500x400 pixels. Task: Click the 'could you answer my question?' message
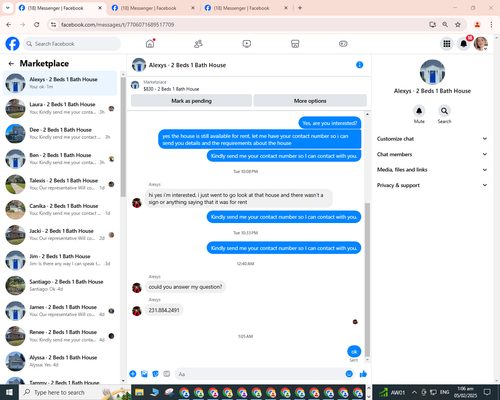[x=185, y=287]
